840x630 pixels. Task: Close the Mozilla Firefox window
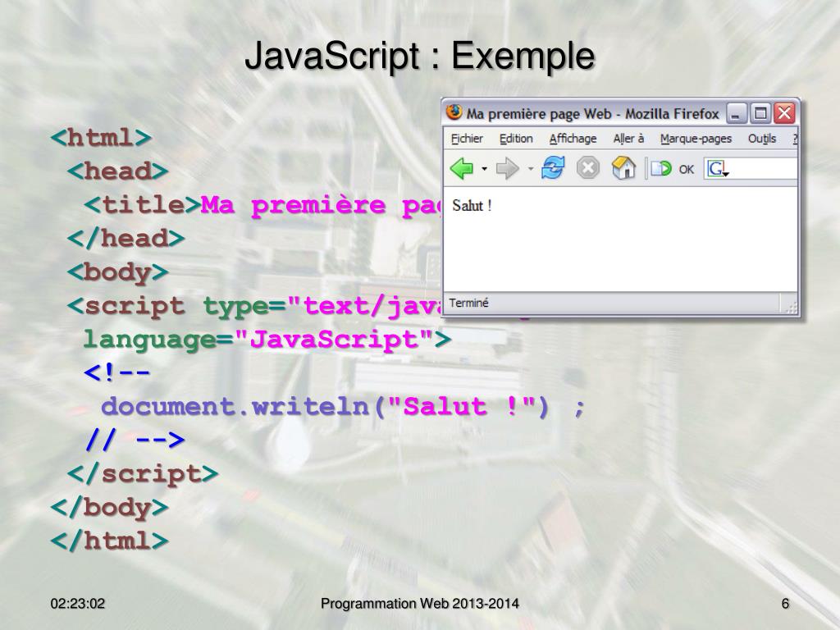(x=784, y=113)
